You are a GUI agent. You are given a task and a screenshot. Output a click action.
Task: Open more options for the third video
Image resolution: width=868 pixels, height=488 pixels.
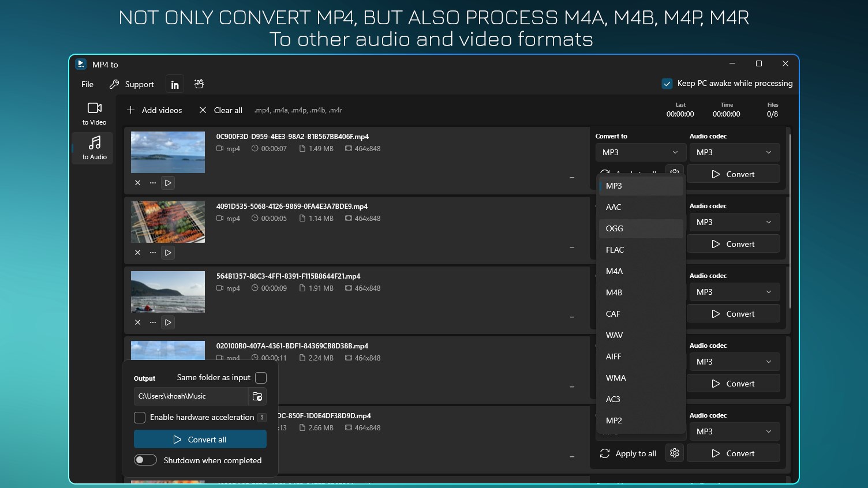pyautogui.click(x=152, y=322)
